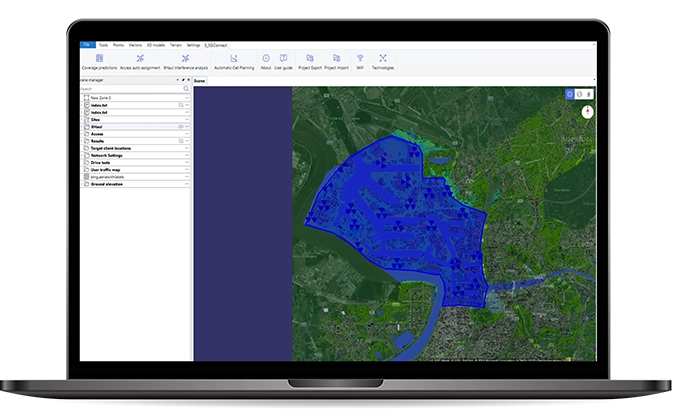Open the Coverage predictions tool
Image resolution: width=680 pixels, height=419 pixels.
99,62
